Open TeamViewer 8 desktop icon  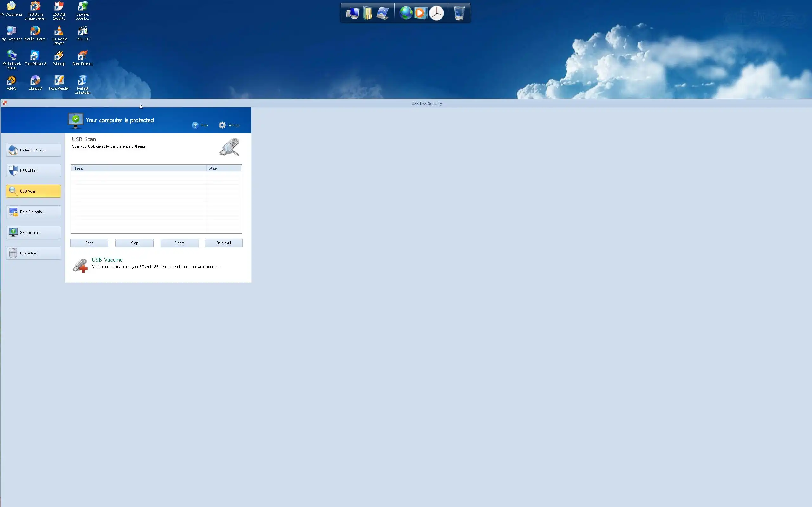(35, 56)
